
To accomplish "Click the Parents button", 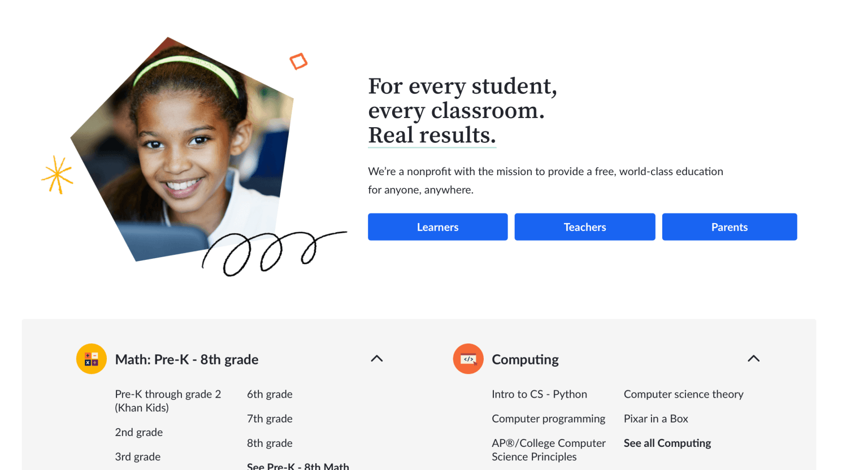I will coord(729,227).
